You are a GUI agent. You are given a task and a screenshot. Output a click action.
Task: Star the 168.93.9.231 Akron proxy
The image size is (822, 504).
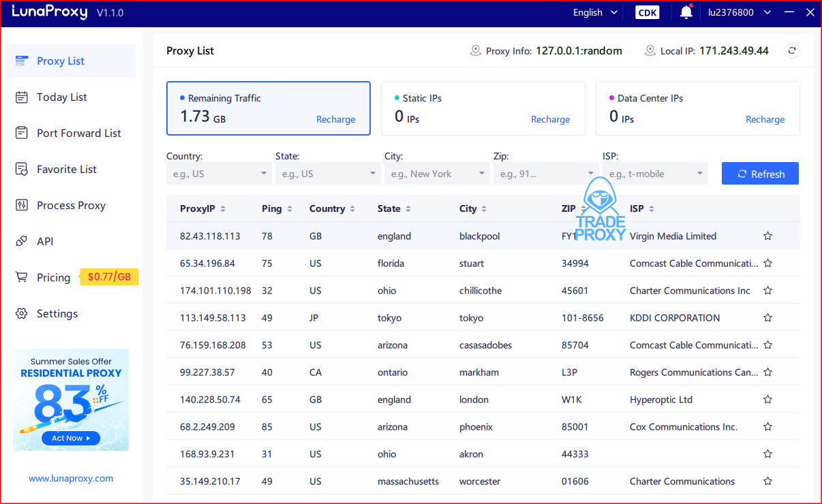767,454
